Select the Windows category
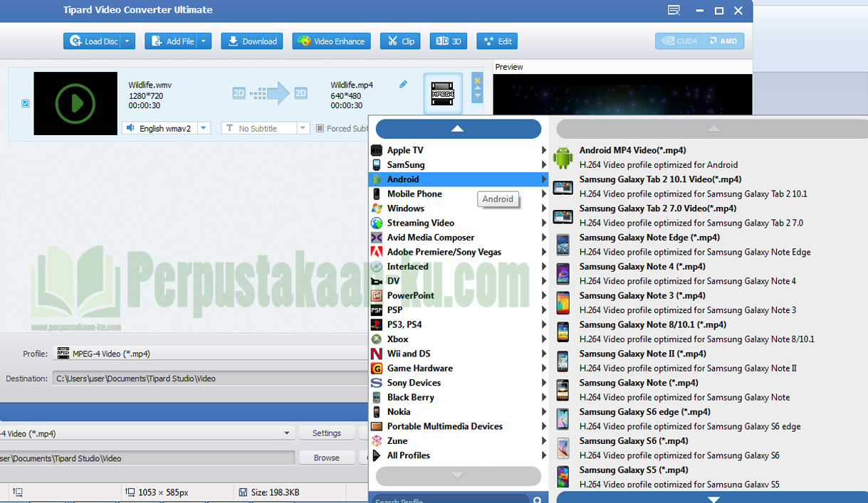 pos(459,208)
